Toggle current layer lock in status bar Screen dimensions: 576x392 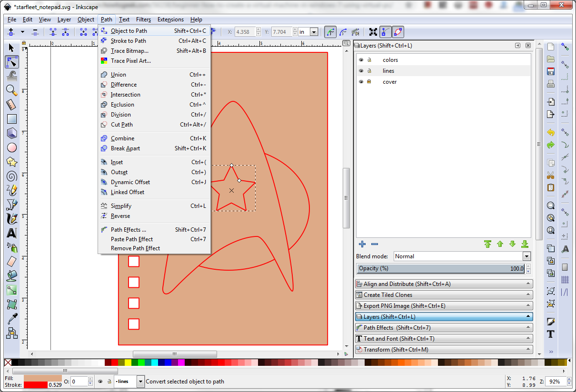click(109, 381)
